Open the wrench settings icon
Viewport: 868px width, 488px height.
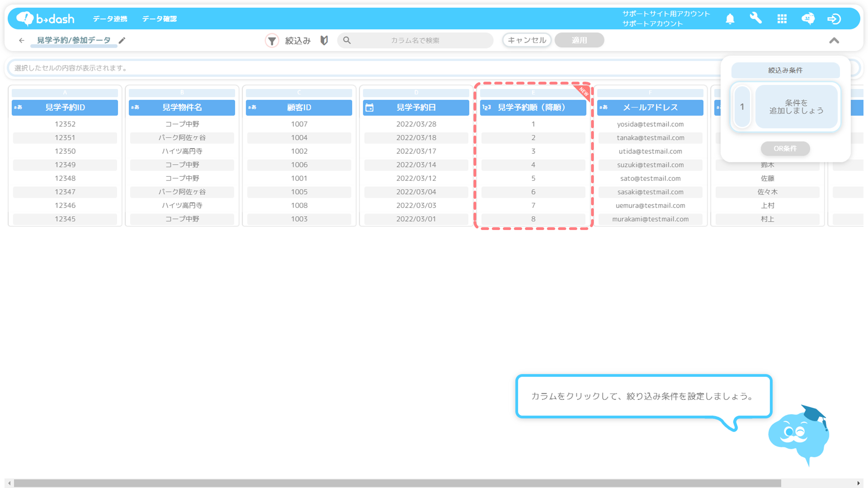(755, 18)
